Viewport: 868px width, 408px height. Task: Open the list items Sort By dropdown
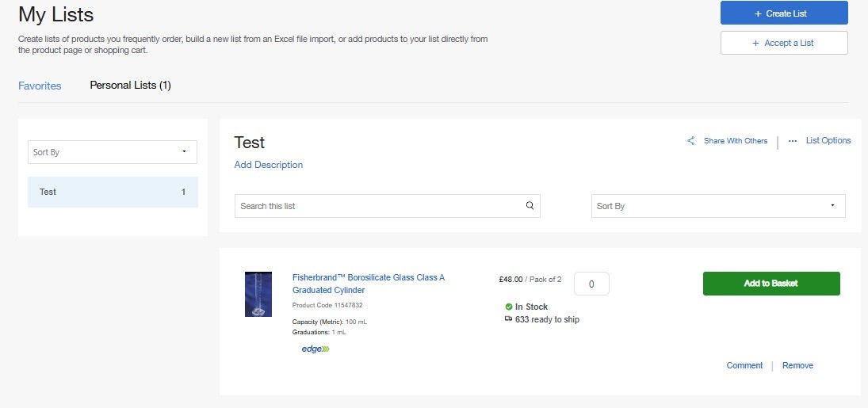(x=718, y=206)
